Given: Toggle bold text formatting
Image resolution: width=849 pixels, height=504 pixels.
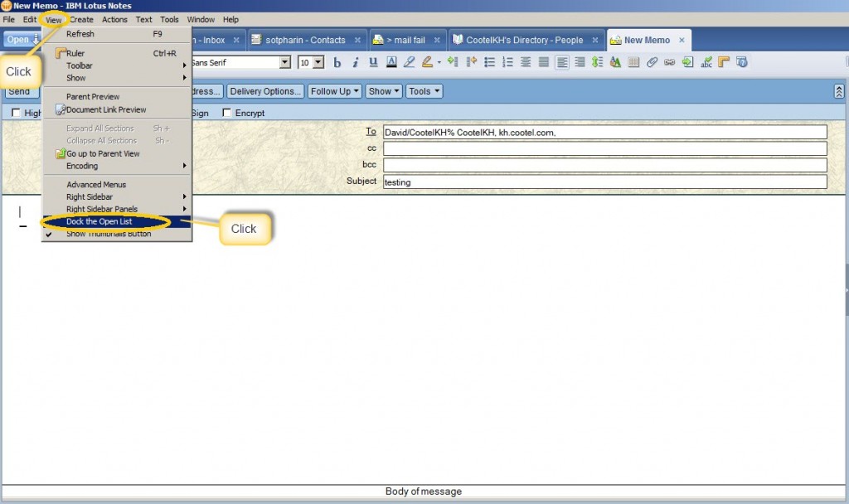Looking at the screenshot, I should click(337, 62).
